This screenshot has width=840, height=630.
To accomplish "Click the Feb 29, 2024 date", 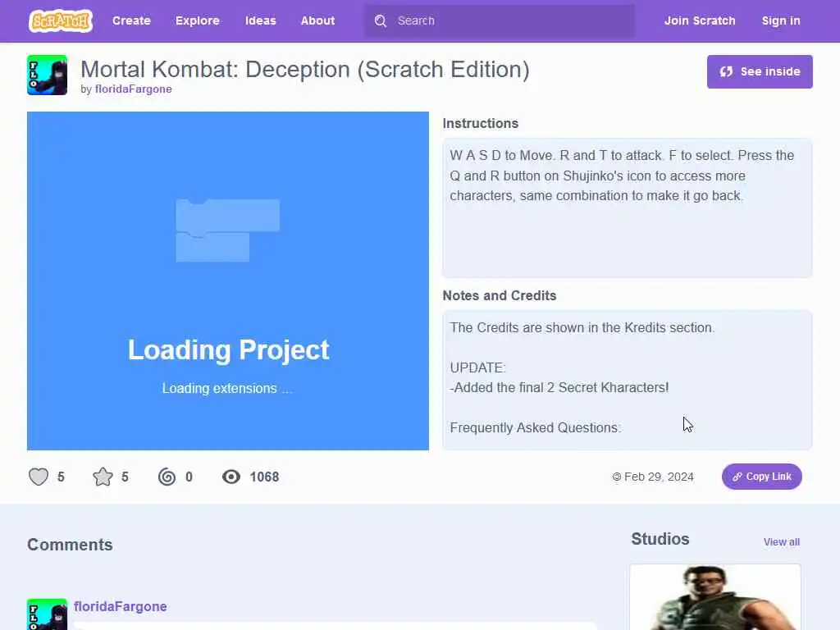I will (x=659, y=477).
